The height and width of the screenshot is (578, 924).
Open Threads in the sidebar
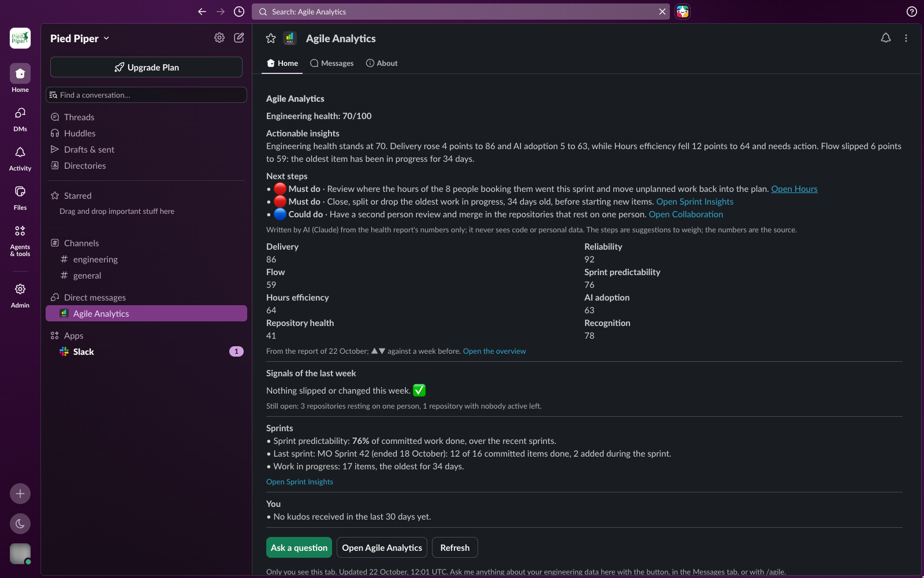point(146,117)
